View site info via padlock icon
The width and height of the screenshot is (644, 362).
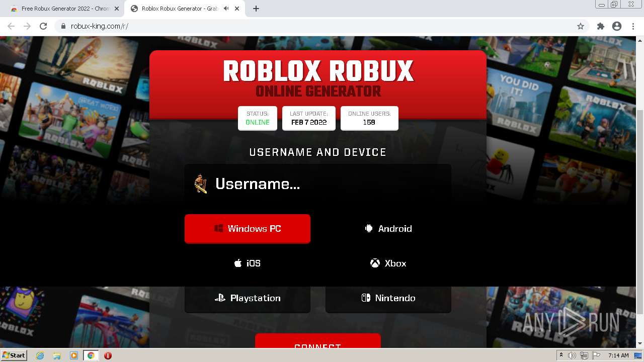pos(63,26)
